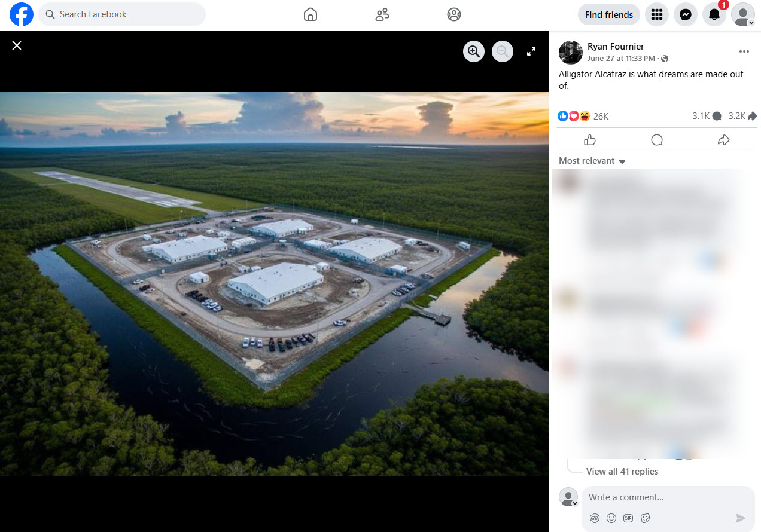Switch to the Groups tab
Screen dimensions: 761x532
coord(382,14)
